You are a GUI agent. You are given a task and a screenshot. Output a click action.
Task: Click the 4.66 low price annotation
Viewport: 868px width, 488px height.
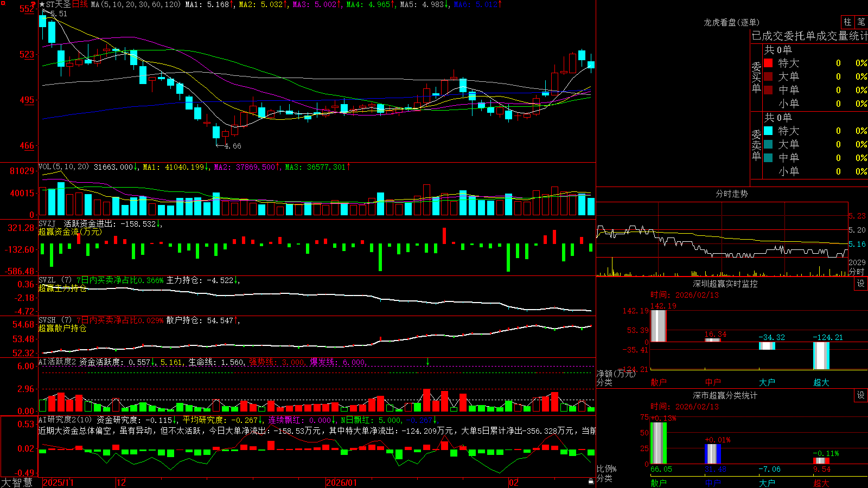point(232,146)
